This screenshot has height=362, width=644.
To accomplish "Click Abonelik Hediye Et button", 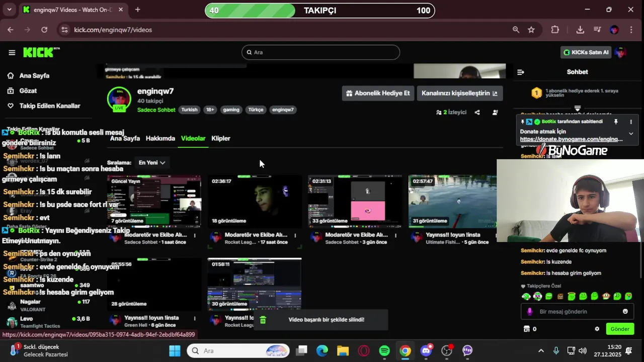I will pyautogui.click(x=378, y=93).
